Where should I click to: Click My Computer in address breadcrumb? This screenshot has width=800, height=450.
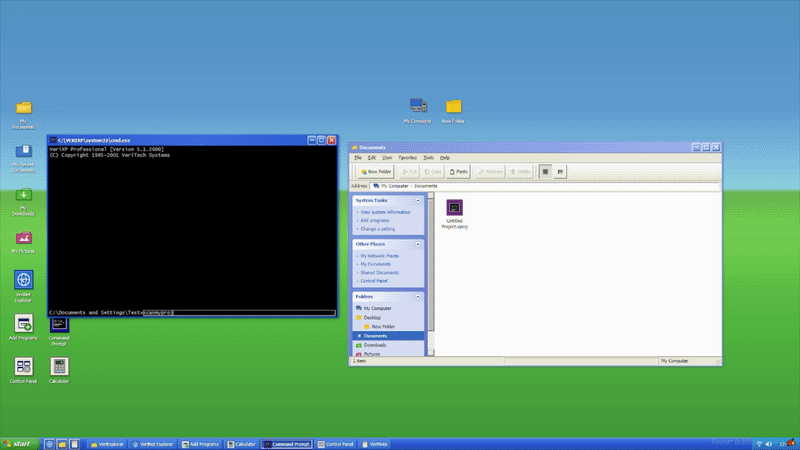click(394, 186)
